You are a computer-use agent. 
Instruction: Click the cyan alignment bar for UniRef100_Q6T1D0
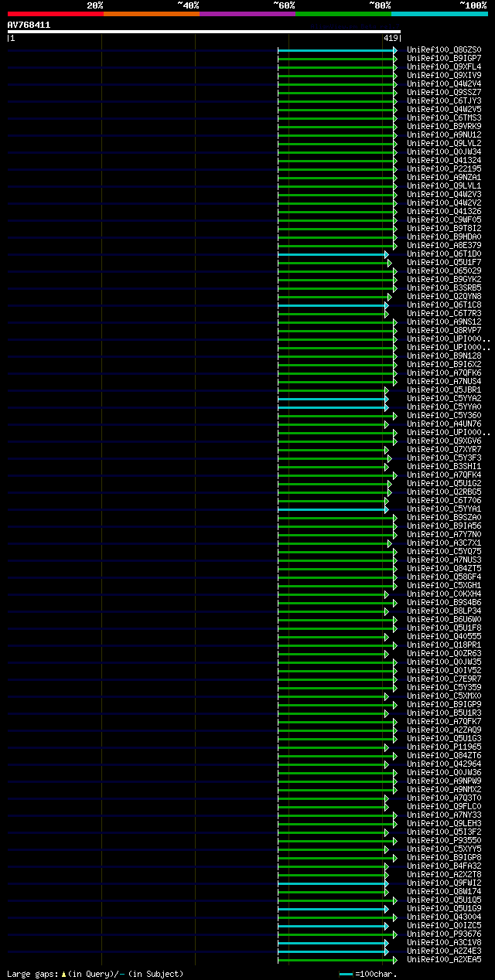pyautogui.click(x=333, y=254)
